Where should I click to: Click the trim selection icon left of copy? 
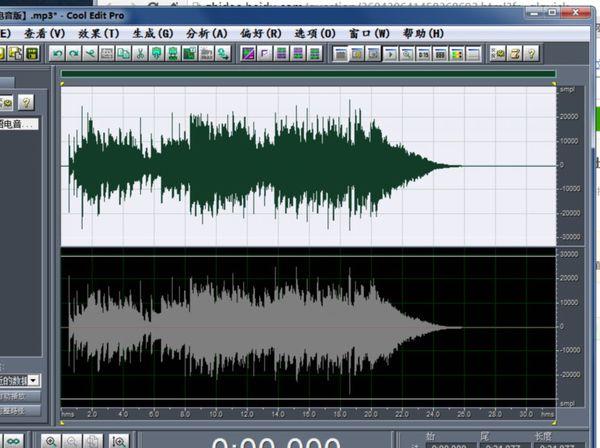pyautogui.click(x=107, y=54)
